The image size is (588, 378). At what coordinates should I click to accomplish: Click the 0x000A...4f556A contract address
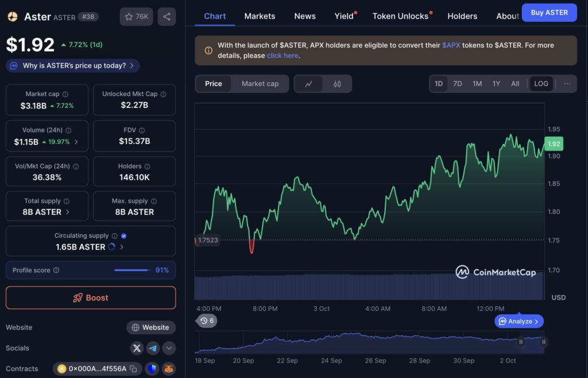97,369
